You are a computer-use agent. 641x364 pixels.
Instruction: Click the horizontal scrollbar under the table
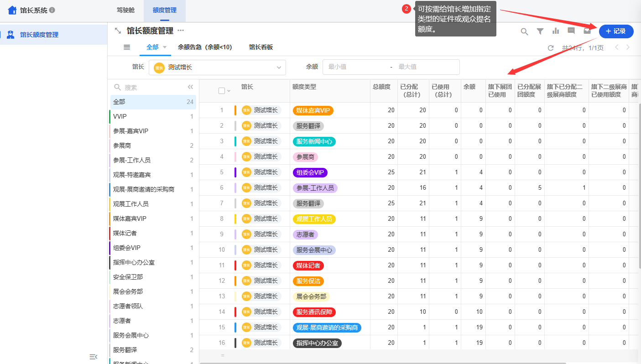tap(383, 363)
